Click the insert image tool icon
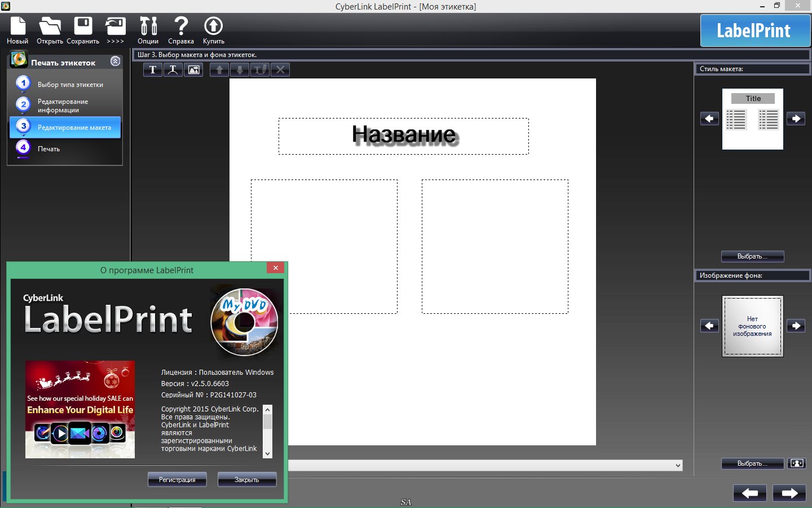The width and height of the screenshot is (812, 508). pyautogui.click(x=193, y=70)
